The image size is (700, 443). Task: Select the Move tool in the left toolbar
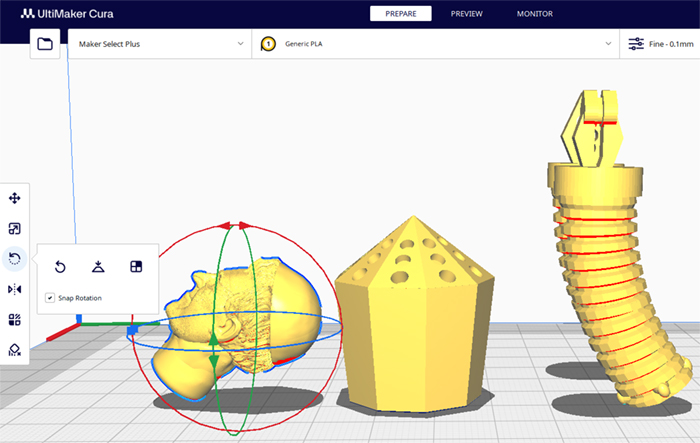pos(14,198)
